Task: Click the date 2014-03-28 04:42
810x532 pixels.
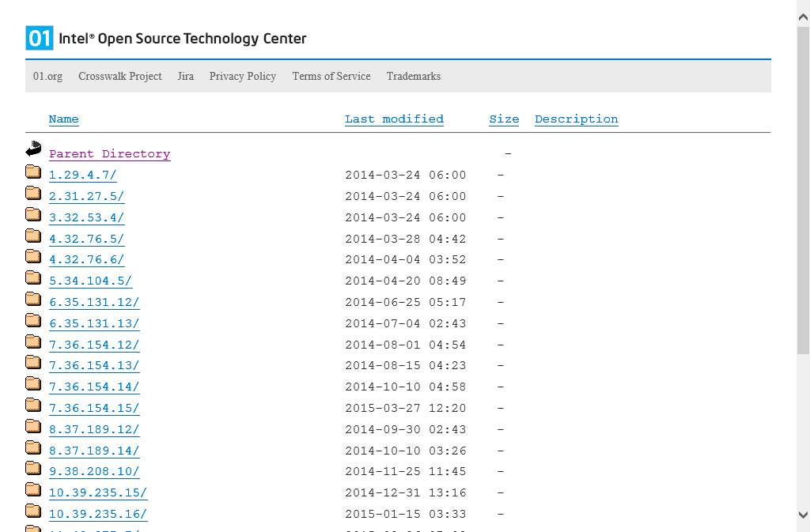Action: point(406,240)
